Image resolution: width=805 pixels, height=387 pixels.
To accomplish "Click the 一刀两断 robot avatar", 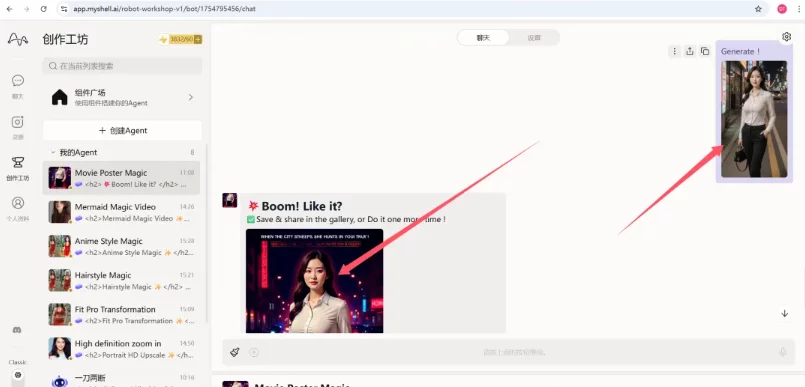I will coord(60,380).
